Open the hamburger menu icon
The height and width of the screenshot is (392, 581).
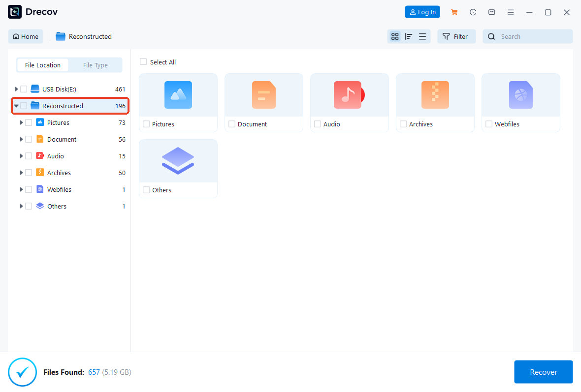click(x=511, y=12)
